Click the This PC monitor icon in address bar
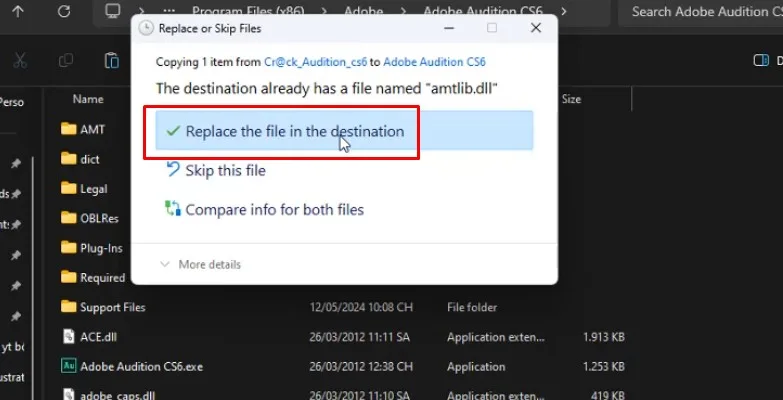The height and width of the screenshot is (400, 783). (x=113, y=12)
